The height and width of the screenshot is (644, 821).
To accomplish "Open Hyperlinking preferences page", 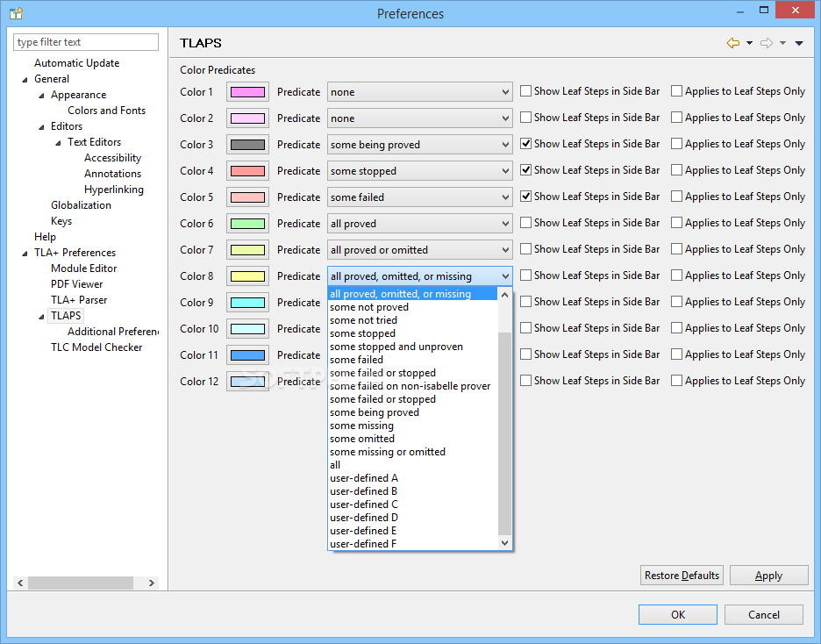I will [x=114, y=190].
